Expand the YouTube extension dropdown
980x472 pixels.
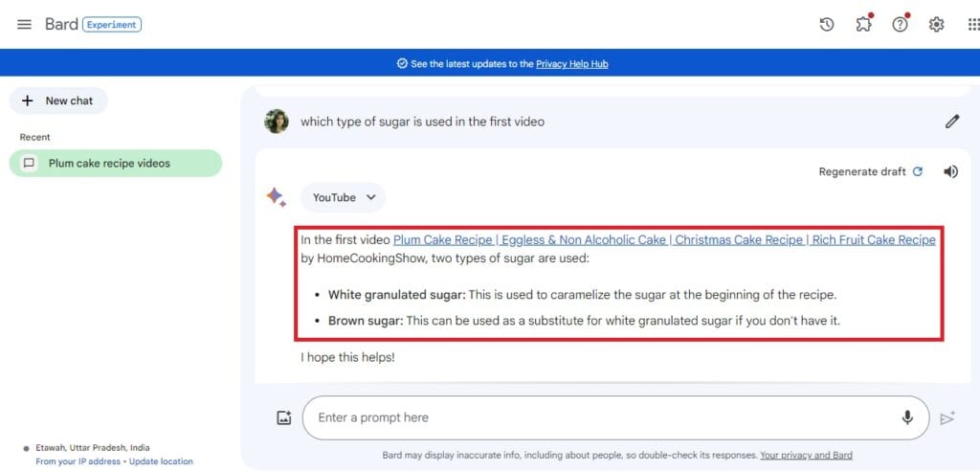click(x=344, y=197)
